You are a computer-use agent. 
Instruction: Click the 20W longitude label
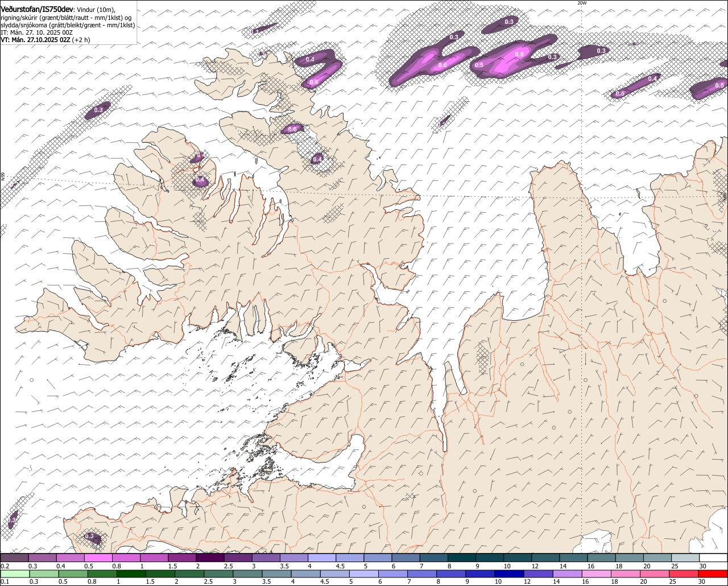[x=581, y=3]
